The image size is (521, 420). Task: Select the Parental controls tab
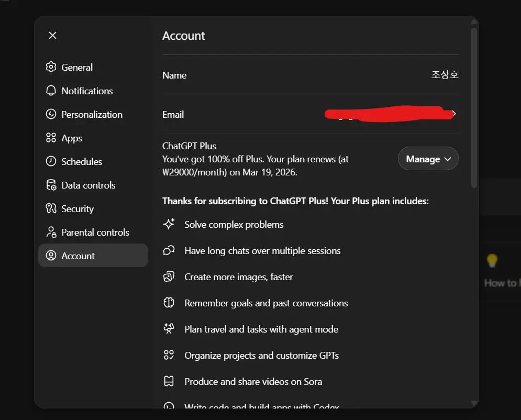coord(93,233)
